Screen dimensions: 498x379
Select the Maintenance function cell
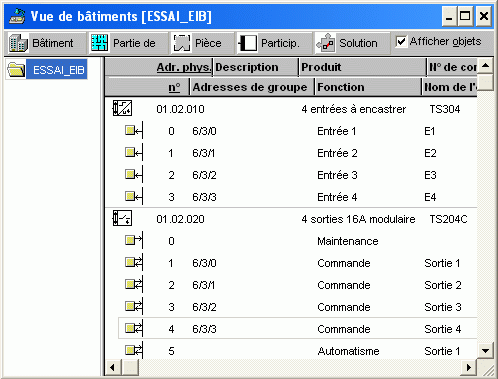point(348,241)
